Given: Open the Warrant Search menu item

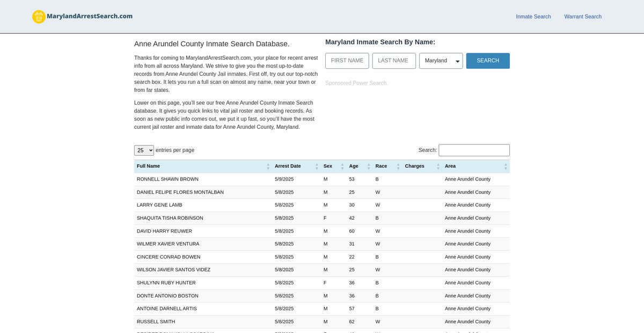Looking at the screenshot, I should pos(582,17).
